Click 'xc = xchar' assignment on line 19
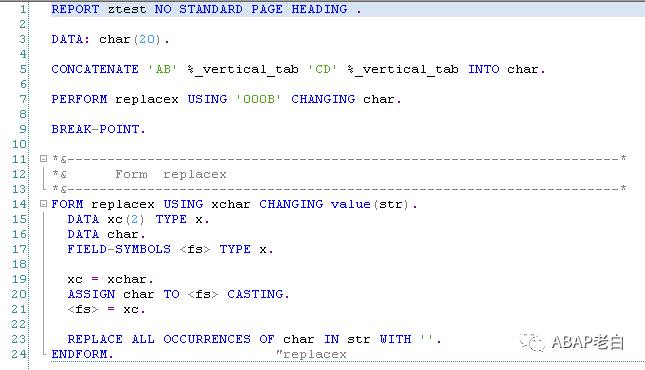The image size is (645, 370). [107, 279]
